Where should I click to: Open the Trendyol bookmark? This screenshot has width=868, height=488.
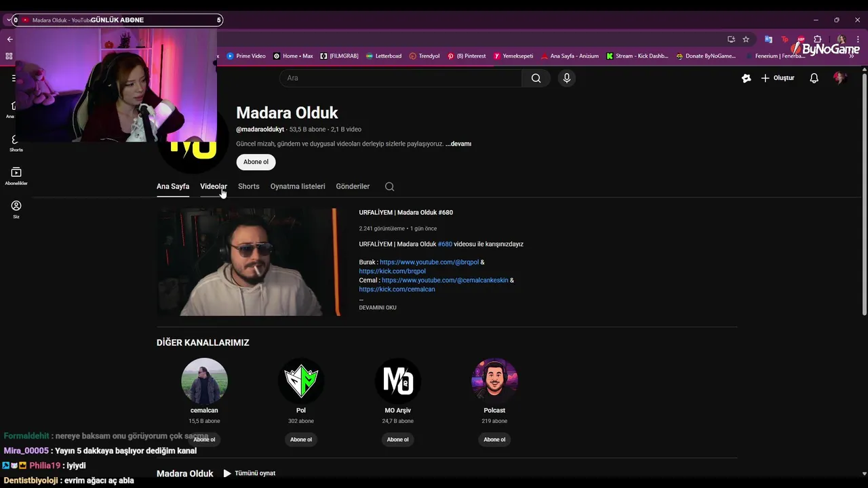425,56
